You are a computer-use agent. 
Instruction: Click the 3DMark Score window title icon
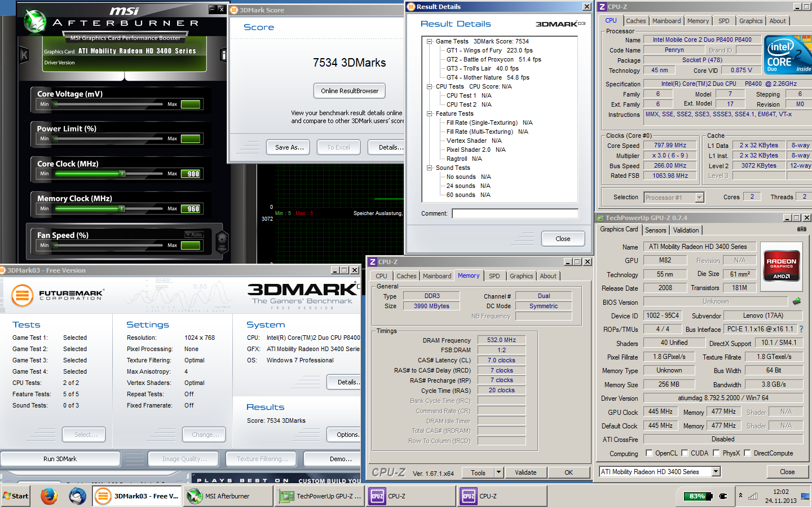[234, 10]
